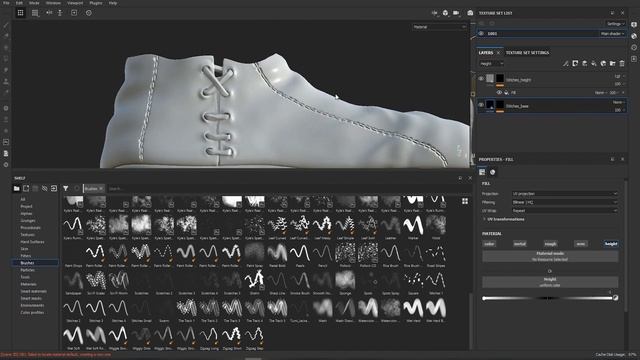Open the UV Wrap dropdown

click(564, 211)
